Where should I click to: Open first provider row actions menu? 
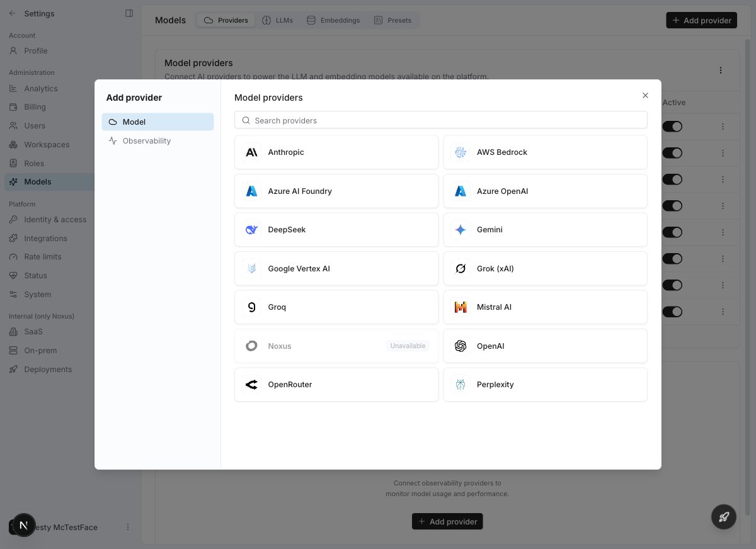[x=723, y=127]
